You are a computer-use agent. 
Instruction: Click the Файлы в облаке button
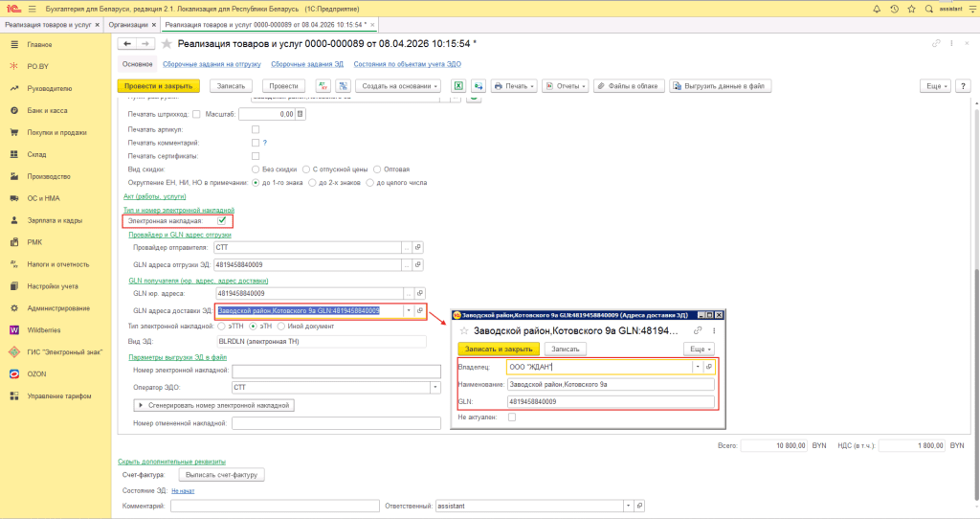[x=628, y=85]
